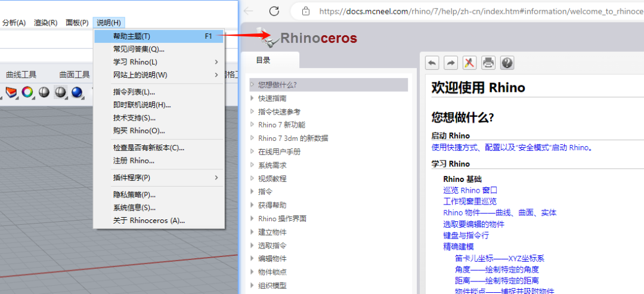Viewport: 644px width, 294px height.
Task: Expand the 插件程序(P) submenu
Action: (159, 178)
